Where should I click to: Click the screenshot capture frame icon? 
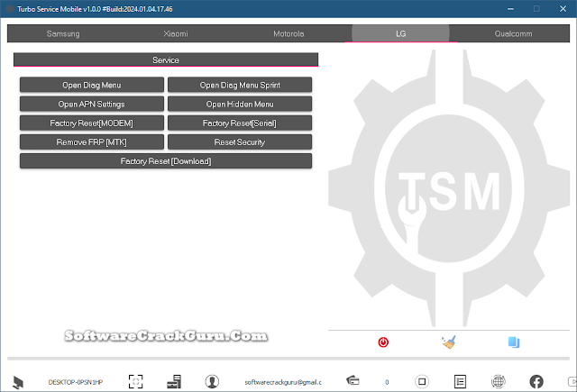point(136,382)
